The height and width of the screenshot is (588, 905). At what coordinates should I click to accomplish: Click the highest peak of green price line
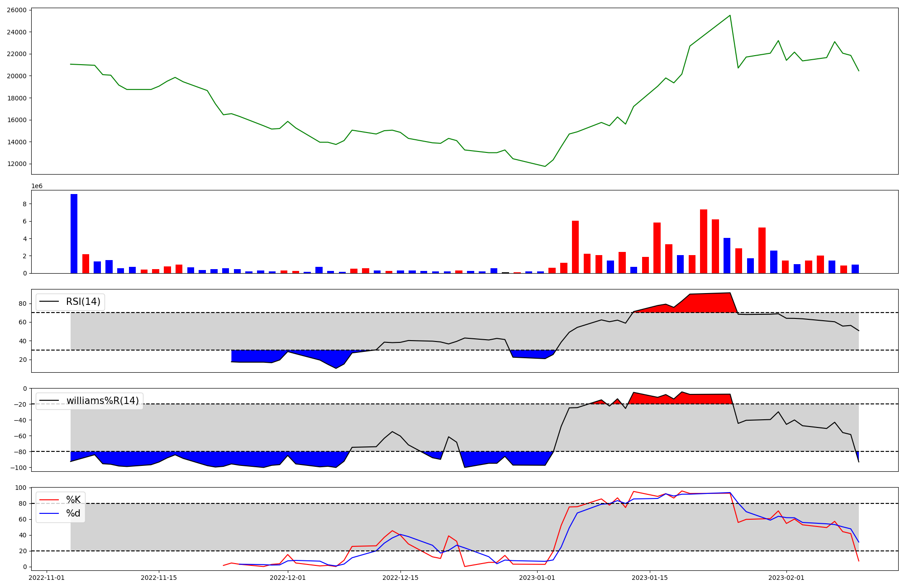click(729, 16)
